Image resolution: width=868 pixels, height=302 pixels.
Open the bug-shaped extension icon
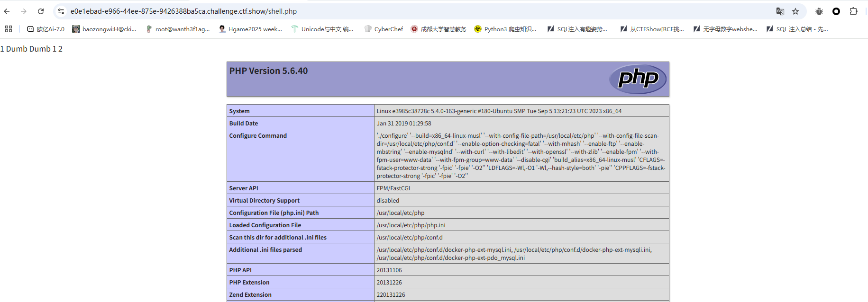[x=819, y=11]
